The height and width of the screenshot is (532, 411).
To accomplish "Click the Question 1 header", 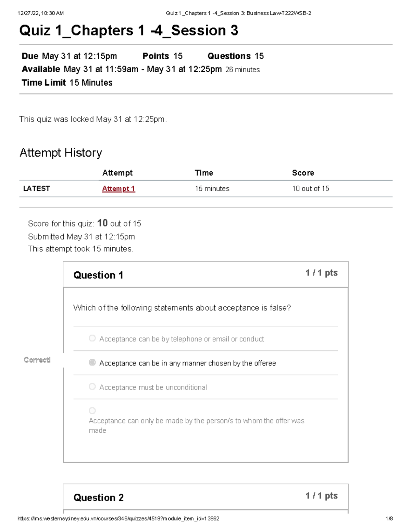I will coord(98,275).
